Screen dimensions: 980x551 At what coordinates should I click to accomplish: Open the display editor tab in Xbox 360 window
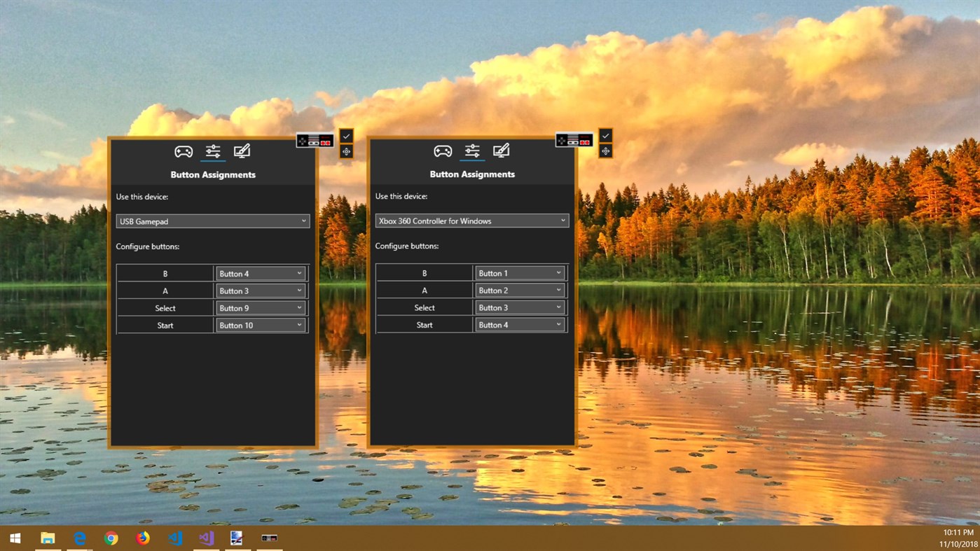pyautogui.click(x=501, y=151)
